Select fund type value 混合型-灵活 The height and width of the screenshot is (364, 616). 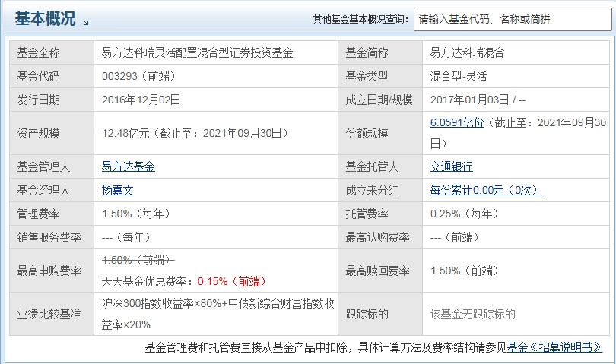pyautogui.click(x=459, y=76)
